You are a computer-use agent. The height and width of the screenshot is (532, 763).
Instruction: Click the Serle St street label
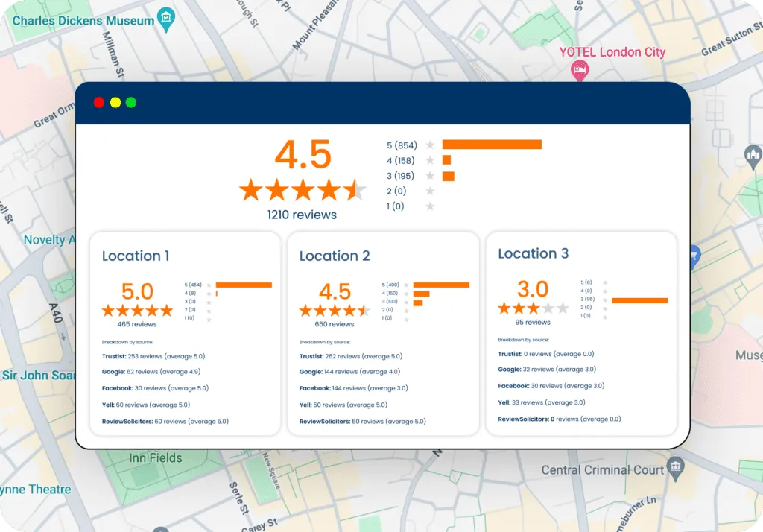[239, 498]
